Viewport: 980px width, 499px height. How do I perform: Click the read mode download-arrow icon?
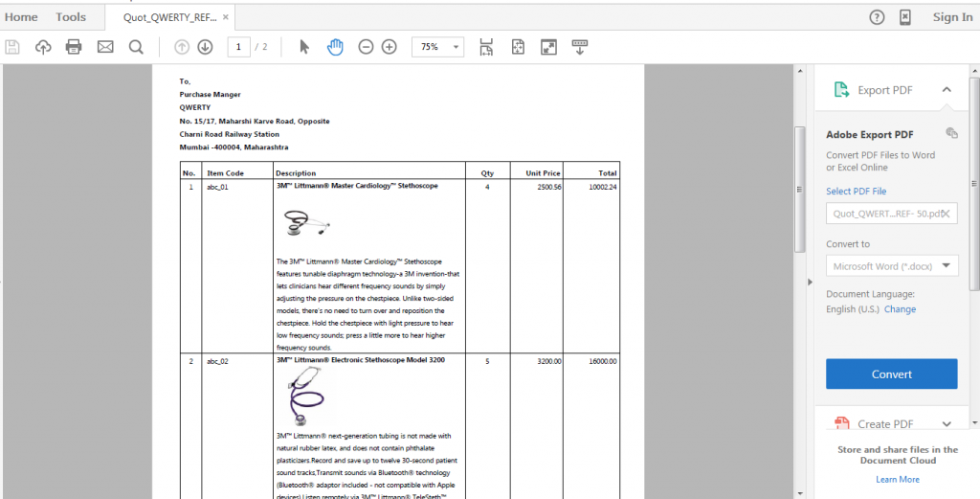click(580, 47)
